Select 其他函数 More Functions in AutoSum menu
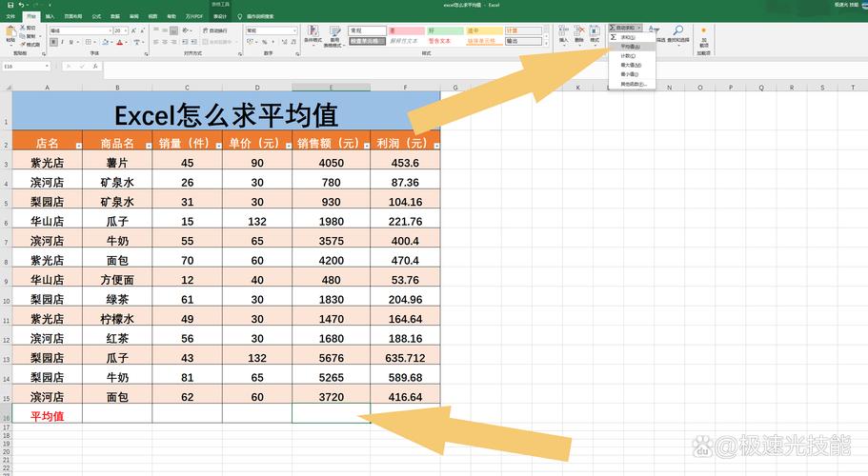The width and height of the screenshot is (868, 476). click(x=632, y=84)
